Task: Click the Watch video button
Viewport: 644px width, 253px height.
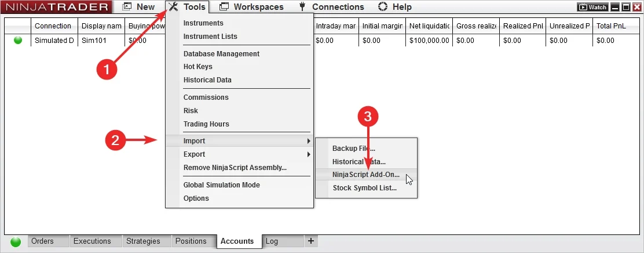Action: click(592, 8)
